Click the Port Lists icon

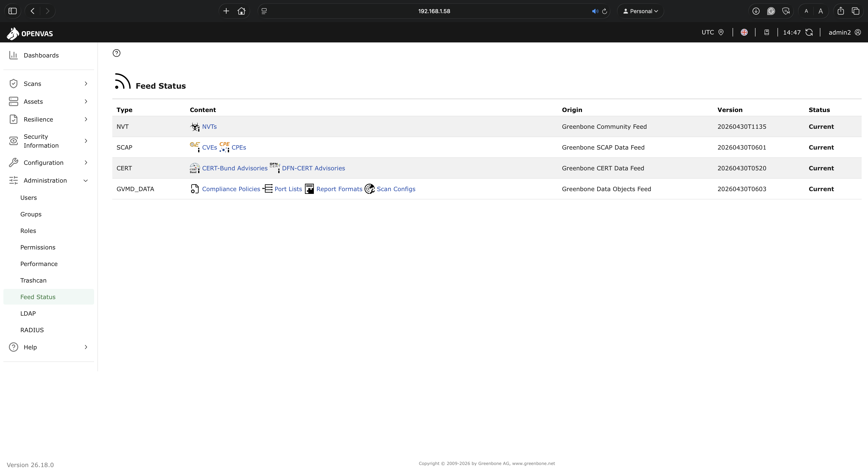pyautogui.click(x=268, y=189)
